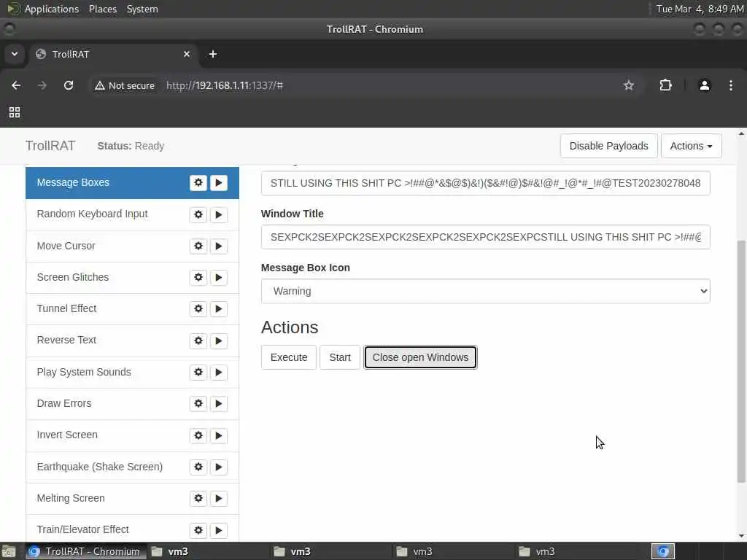Go back to the previous page
747x560 pixels.
pos(16,85)
